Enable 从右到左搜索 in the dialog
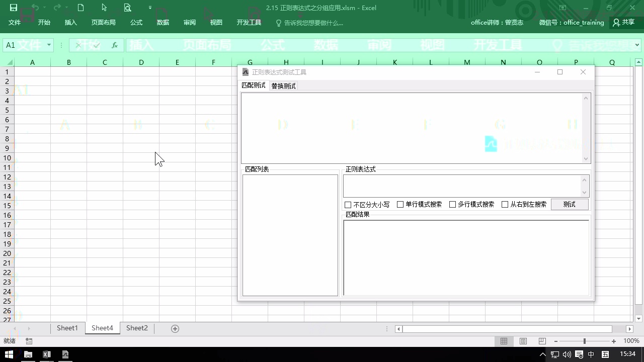The width and height of the screenshot is (644, 362). [505, 204]
